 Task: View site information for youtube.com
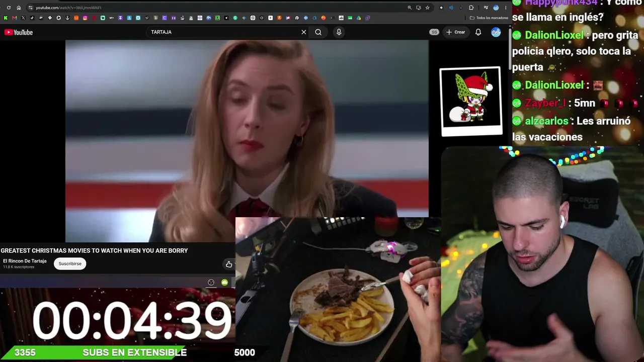[31, 8]
